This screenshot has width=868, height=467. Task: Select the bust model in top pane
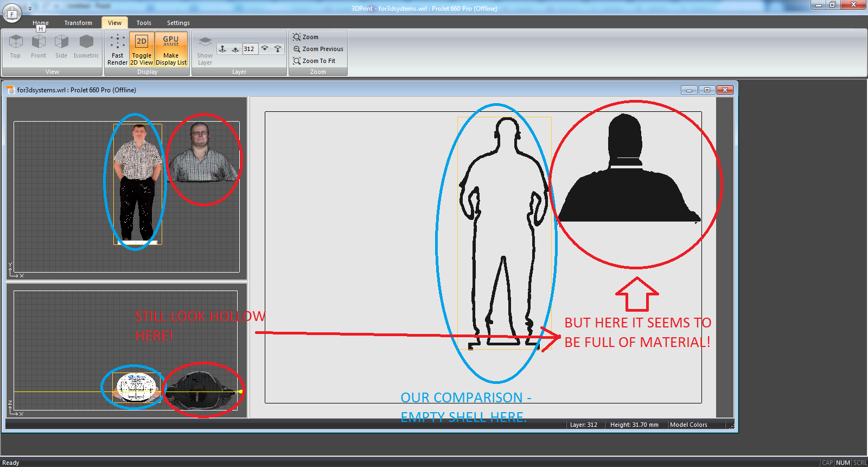pyautogui.click(x=202, y=152)
